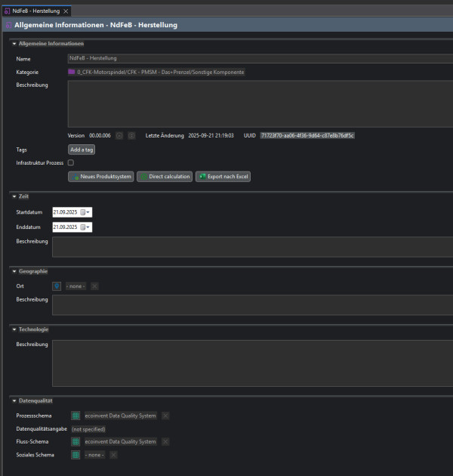Remove the Prozessschema ecoinvent Data Quality System
453x476 pixels.
165,416
